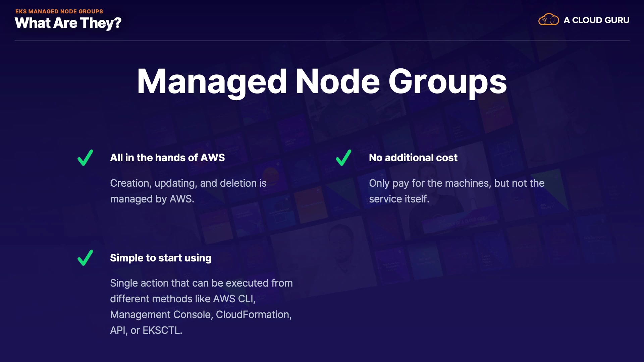This screenshot has width=644, height=362.
Task: Click the green checkmark beside All in the hands of AWS
Action: pos(85,158)
